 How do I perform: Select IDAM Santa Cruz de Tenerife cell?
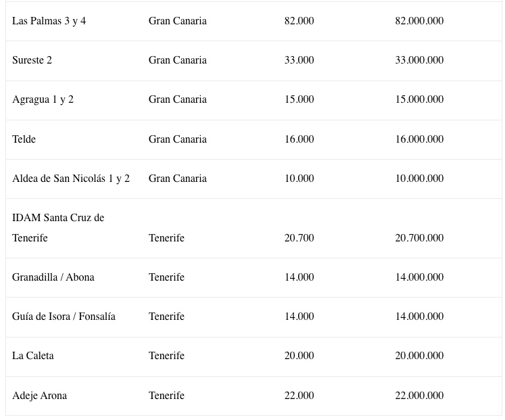click(x=58, y=228)
